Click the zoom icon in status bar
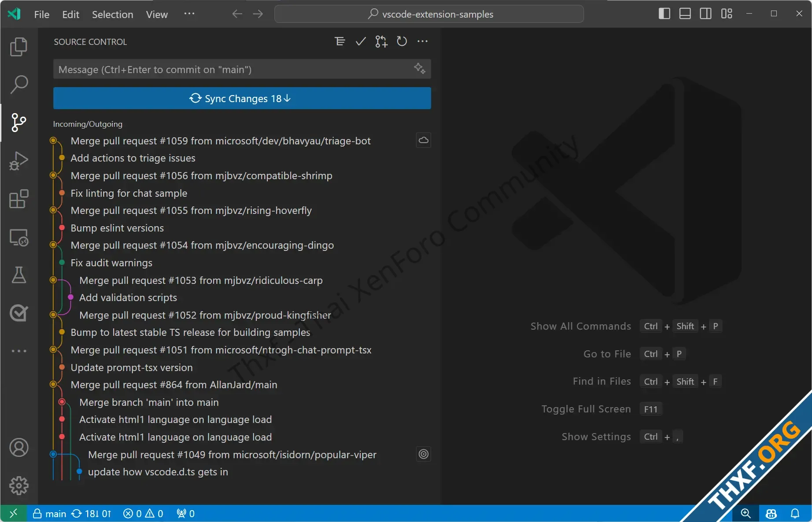812x522 pixels. pyautogui.click(x=745, y=513)
